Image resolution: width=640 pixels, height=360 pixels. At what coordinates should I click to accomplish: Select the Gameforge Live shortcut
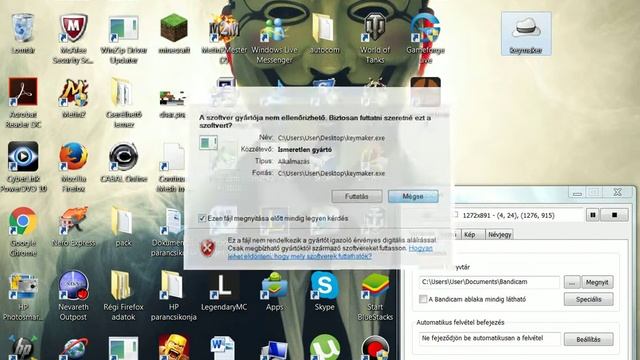pos(425,39)
